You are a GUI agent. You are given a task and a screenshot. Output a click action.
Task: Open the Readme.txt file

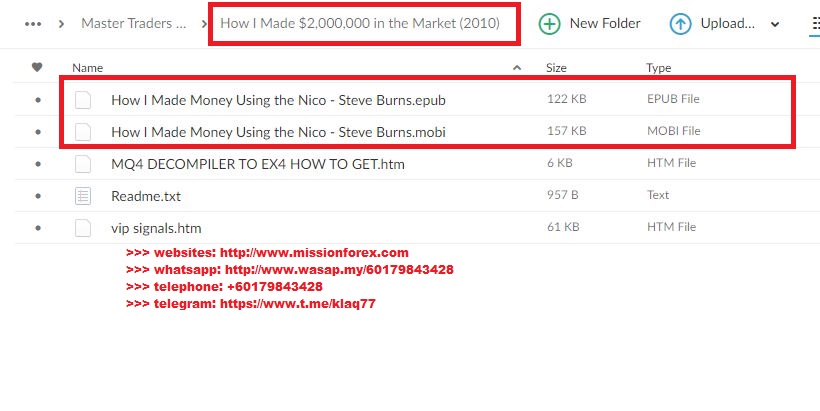click(x=146, y=196)
